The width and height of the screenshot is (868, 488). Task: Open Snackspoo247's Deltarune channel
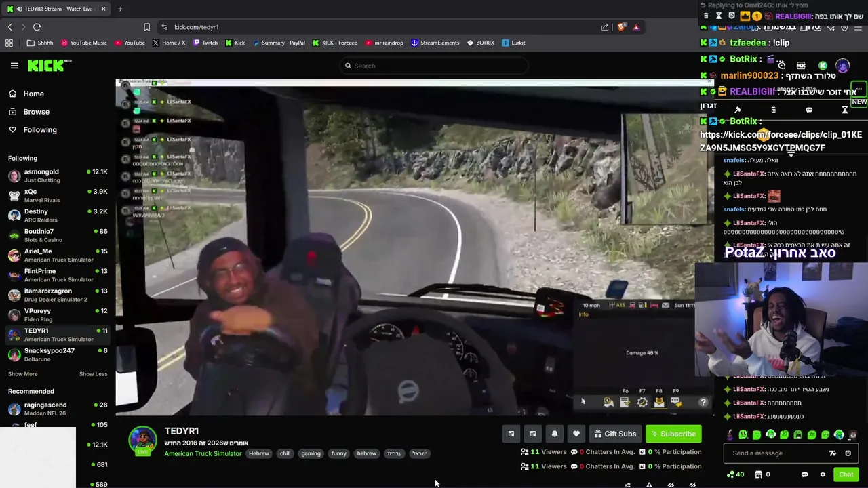pyautogui.click(x=58, y=354)
